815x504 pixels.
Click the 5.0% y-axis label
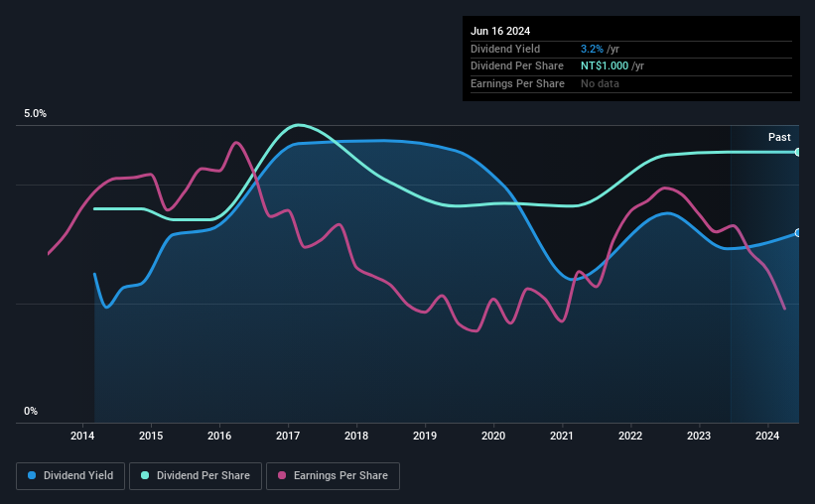(36, 114)
